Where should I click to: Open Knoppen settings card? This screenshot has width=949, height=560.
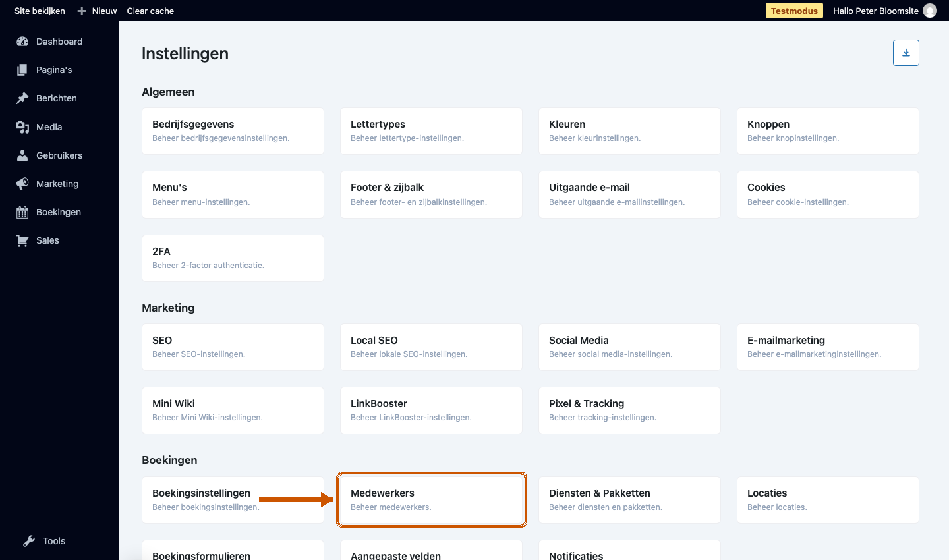click(x=828, y=131)
